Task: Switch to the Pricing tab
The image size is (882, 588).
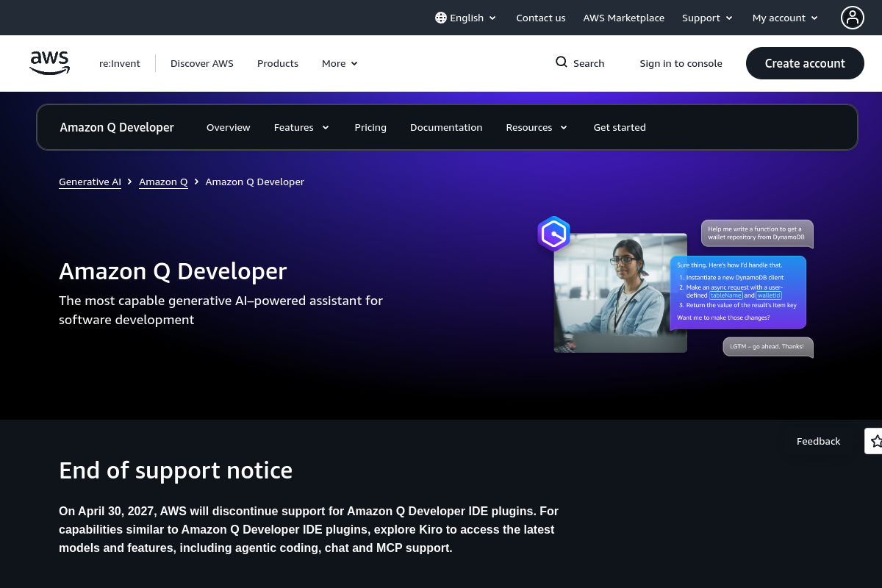Action: [x=370, y=127]
